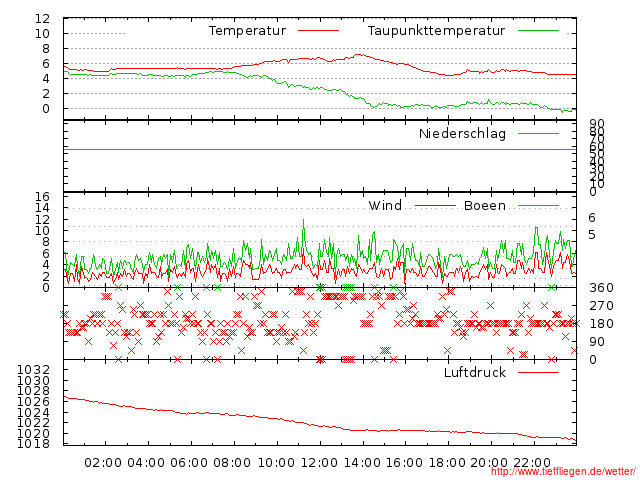Viewport: 640px width, 480px height.
Task: Click the tieffliegen.de/wetter link
Action: tap(563, 471)
